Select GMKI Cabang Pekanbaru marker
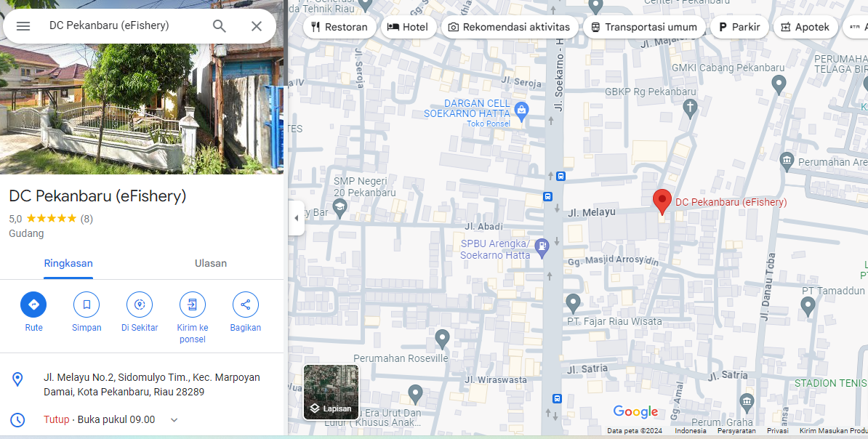Screen dimensions: 868x439 [779, 85]
